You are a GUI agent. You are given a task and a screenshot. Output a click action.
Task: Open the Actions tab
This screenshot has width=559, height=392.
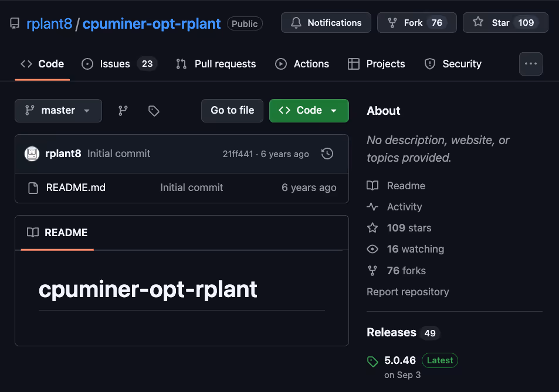click(x=302, y=64)
